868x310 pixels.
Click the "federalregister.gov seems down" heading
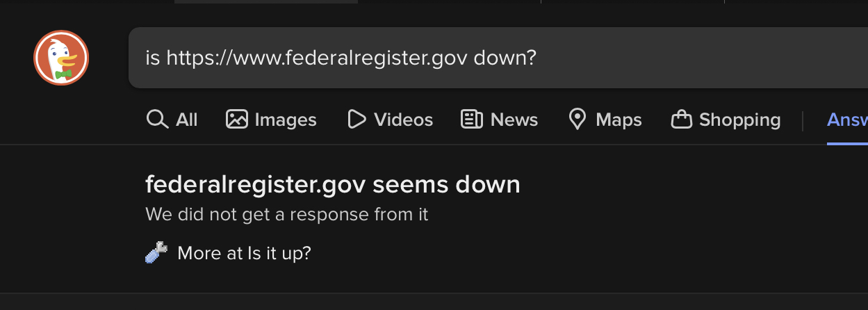332,185
